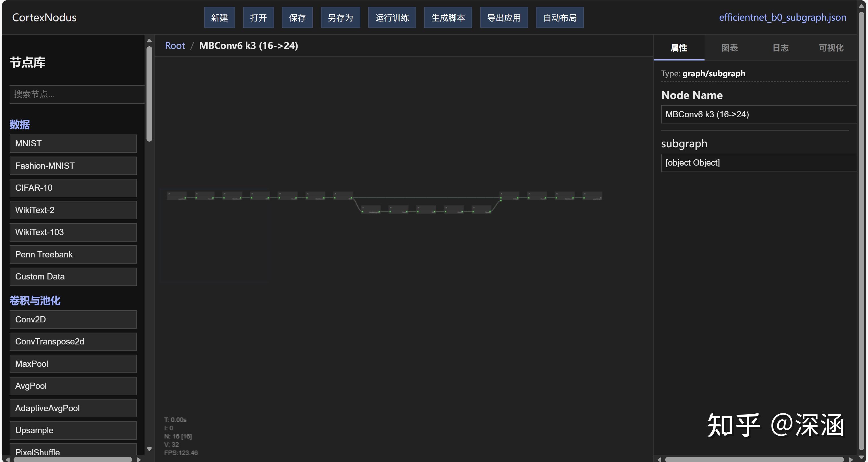Click node library scroll-up arrow
This screenshot has height=462, width=868.
coord(149,41)
